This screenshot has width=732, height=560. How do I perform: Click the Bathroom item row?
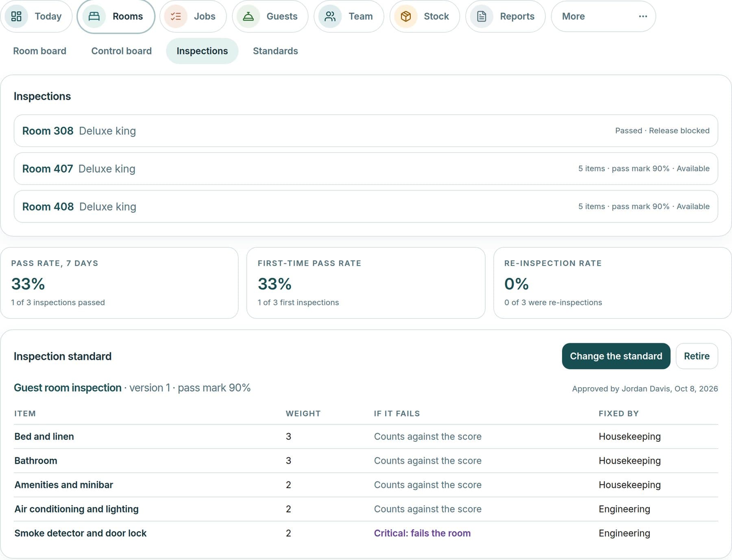click(x=366, y=461)
